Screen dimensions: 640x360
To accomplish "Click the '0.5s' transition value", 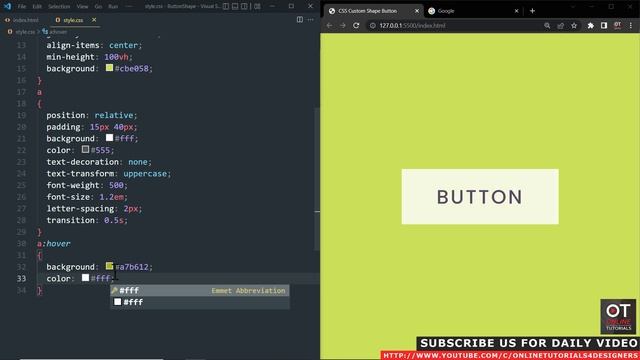I will click(x=114, y=220).
